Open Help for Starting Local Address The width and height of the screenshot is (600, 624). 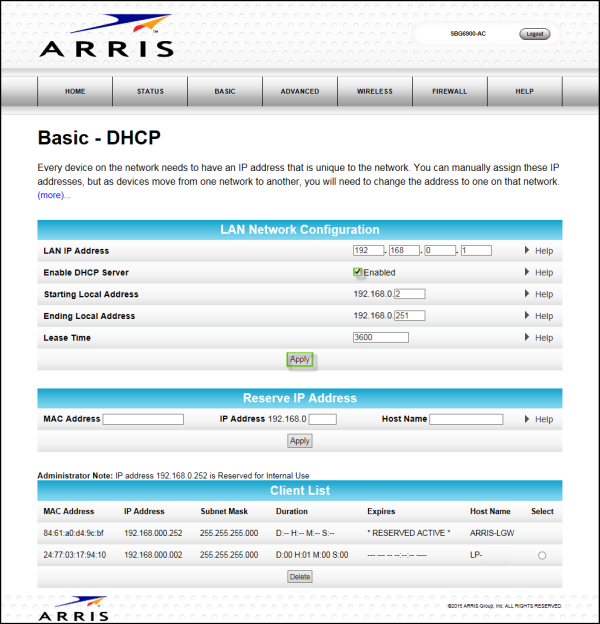[x=538, y=295]
